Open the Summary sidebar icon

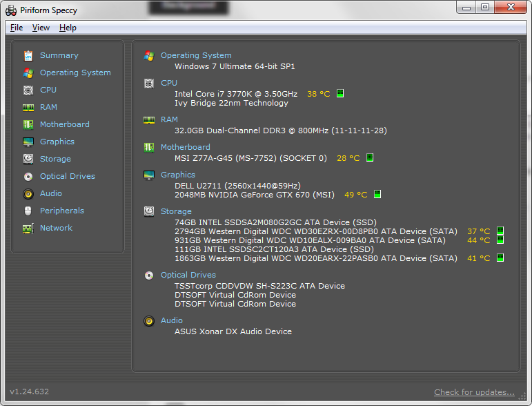(x=28, y=55)
